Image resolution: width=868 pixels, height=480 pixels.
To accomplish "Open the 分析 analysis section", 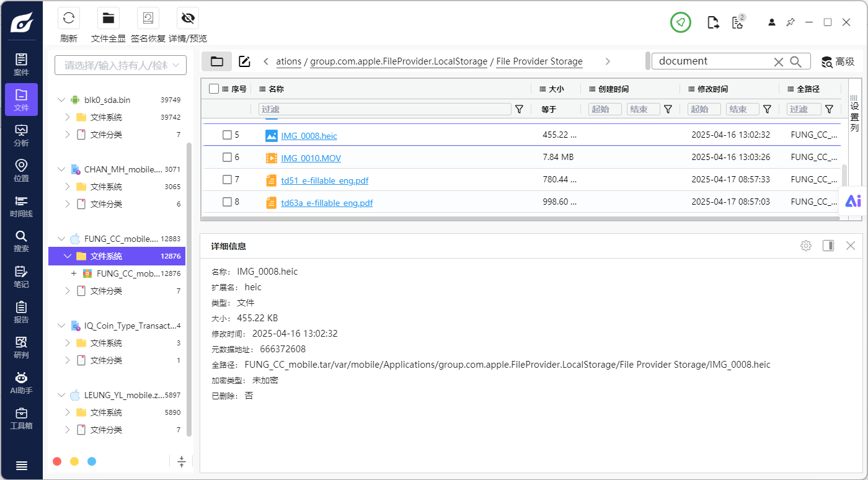I will 21,135.
